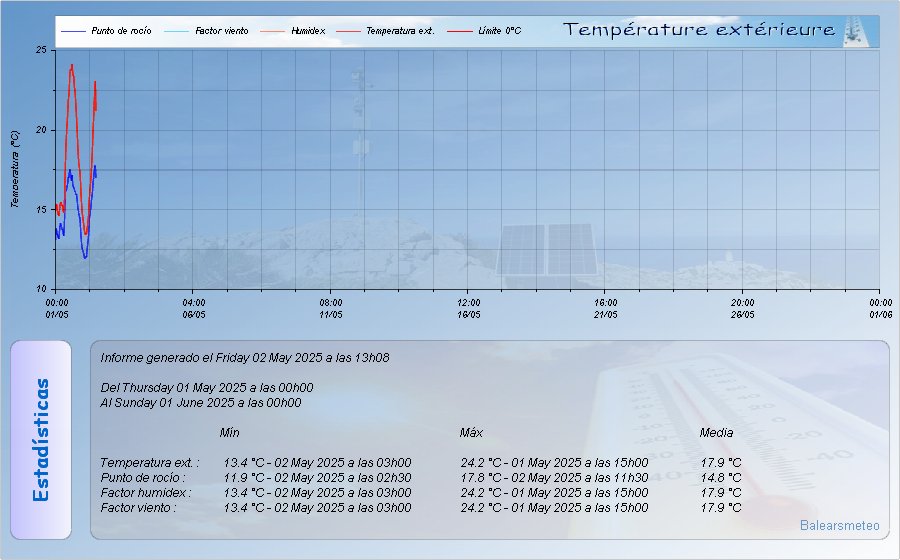Click Factor viento media 17.9 °C
Viewport: 900px width, 560px height.
tap(721, 507)
